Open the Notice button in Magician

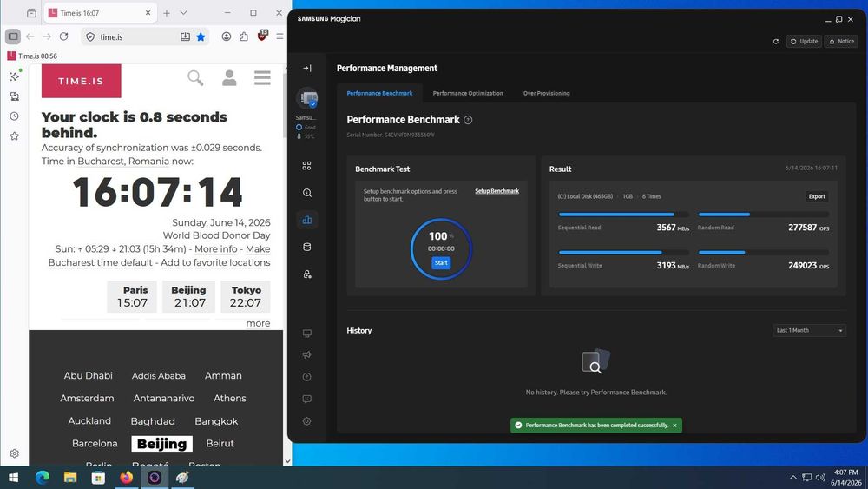coord(841,42)
